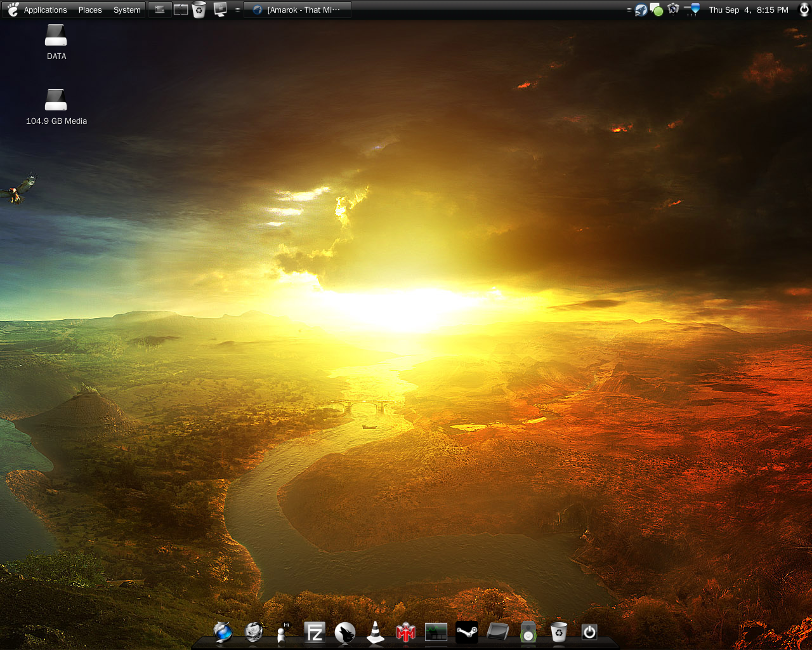
Task: Open the speaker volume app in the dock
Action: click(x=528, y=632)
